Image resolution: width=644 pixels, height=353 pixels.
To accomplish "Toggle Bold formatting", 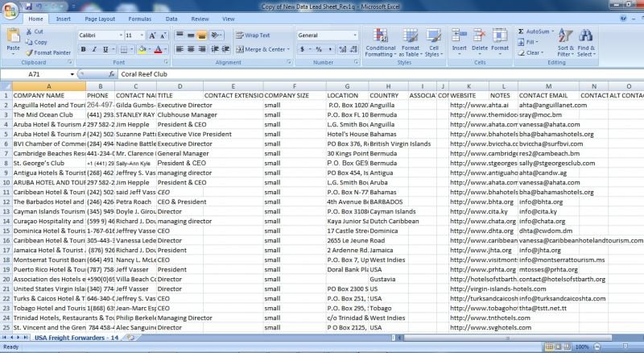I will pos(83,49).
